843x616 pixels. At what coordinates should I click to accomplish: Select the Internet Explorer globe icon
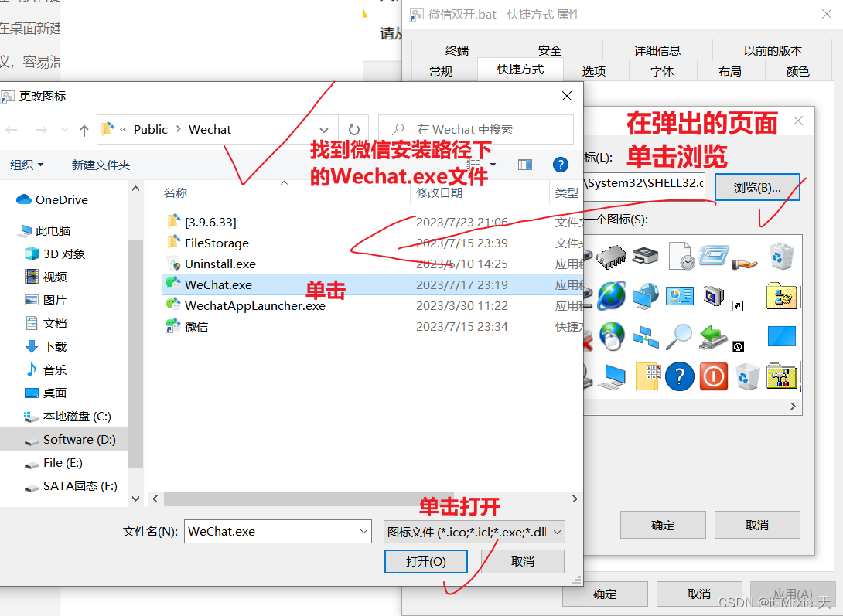coord(611,295)
